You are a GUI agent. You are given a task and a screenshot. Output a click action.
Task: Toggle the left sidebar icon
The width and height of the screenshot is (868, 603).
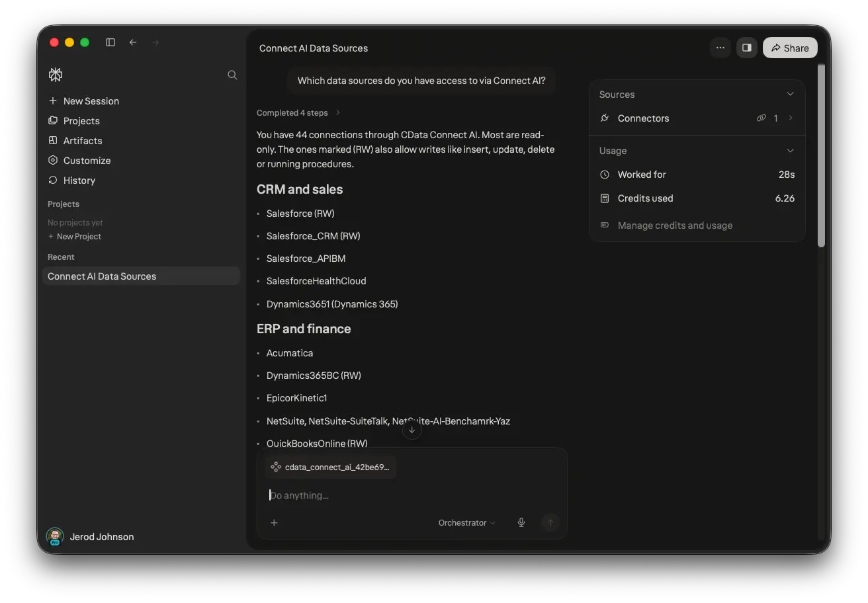point(110,42)
